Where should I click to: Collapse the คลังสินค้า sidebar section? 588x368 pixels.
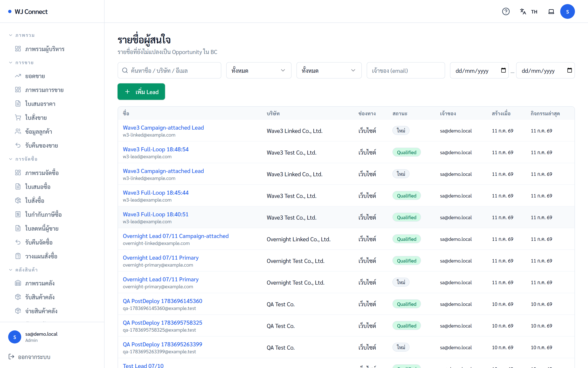pyautogui.click(x=23, y=270)
